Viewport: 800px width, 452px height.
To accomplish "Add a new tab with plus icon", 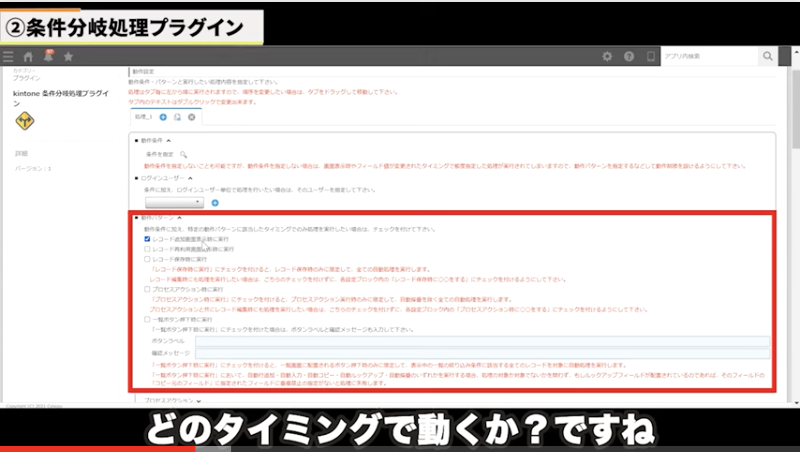I will (x=163, y=117).
